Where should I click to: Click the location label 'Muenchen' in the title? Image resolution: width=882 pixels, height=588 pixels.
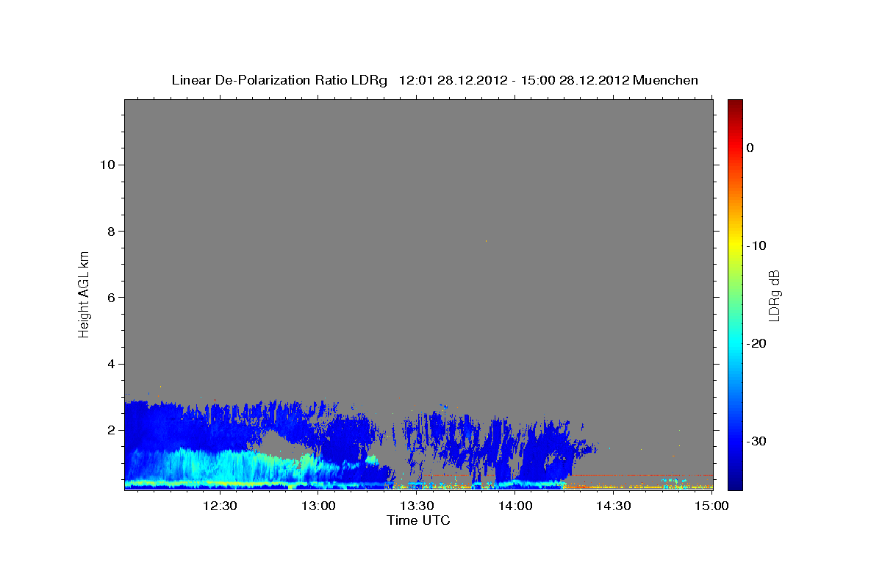pyautogui.click(x=665, y=80)
